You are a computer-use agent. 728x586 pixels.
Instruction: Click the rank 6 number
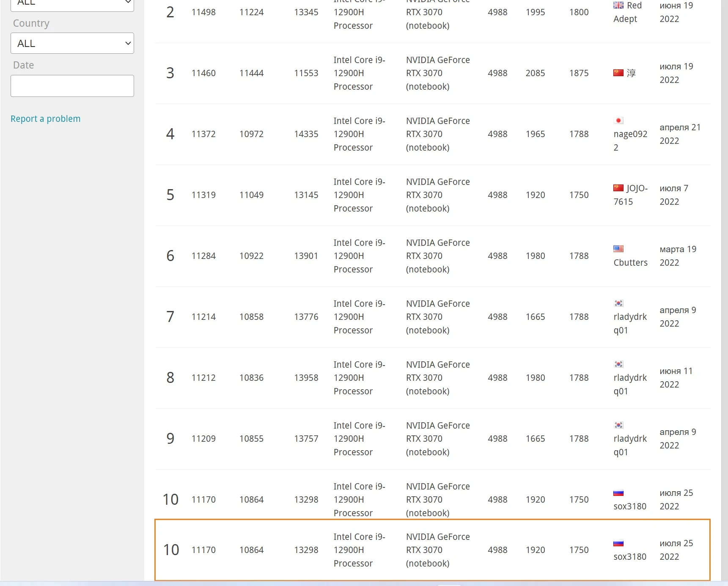click(170, 256)
